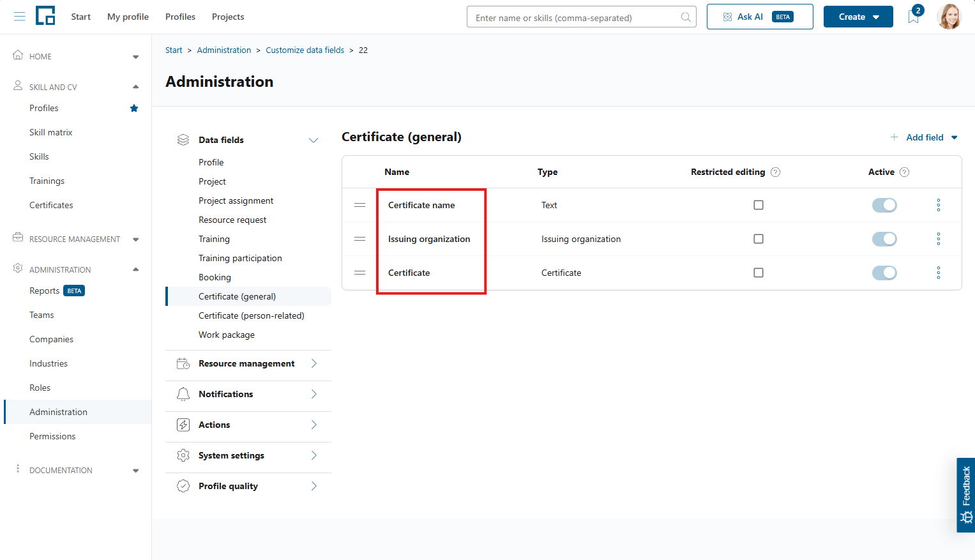Viewport: 975px width, 560px height.
Task: Open Permissions in the sidebar
Action: pos(52,436)
